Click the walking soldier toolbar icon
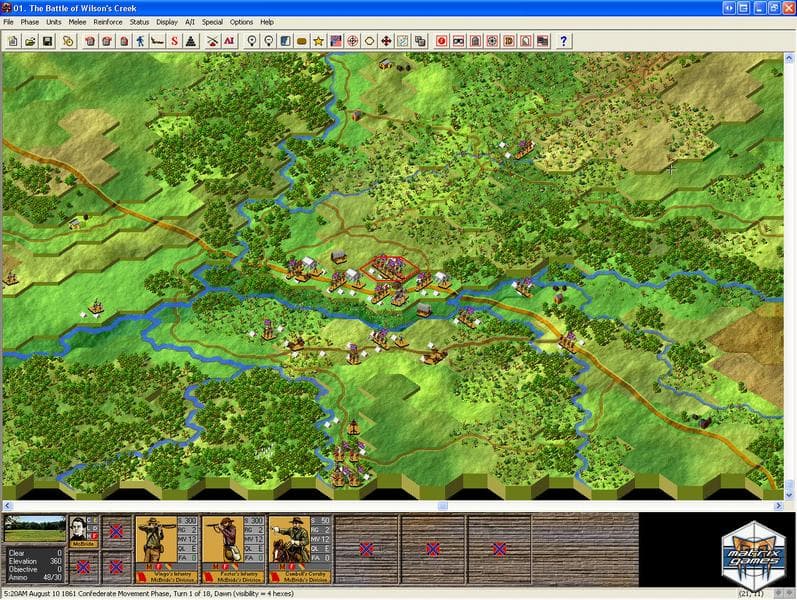The image size is (797, 600). (x=140, y=41)
